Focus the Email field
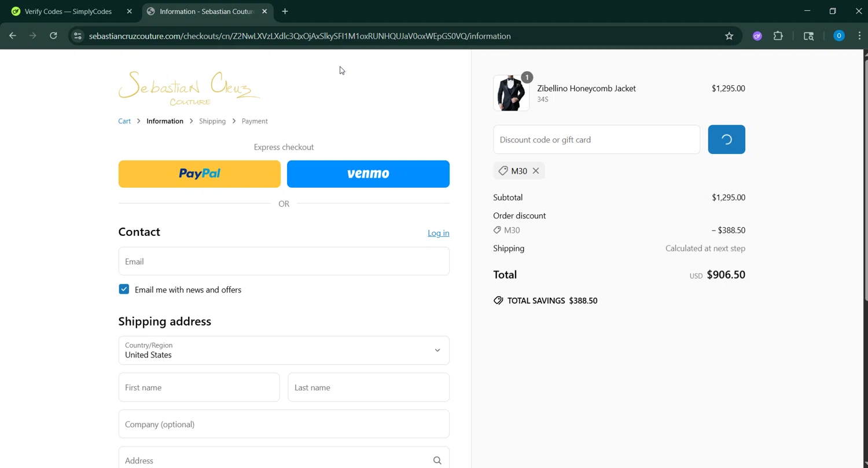868x468 pixels. tap(284, 261)
